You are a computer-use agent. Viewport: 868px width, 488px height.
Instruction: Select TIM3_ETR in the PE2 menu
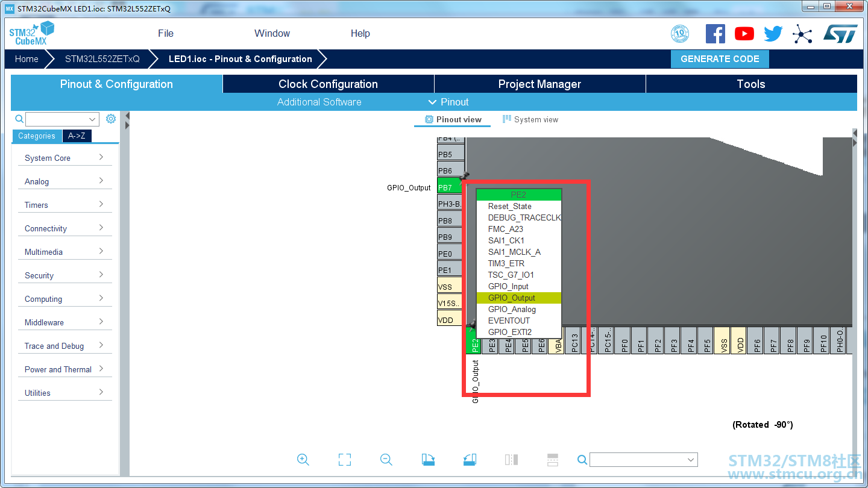click(x=519, y=263)
